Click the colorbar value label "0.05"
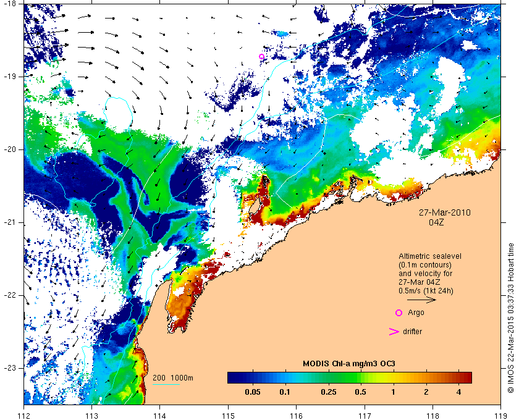 pos(253,392)
